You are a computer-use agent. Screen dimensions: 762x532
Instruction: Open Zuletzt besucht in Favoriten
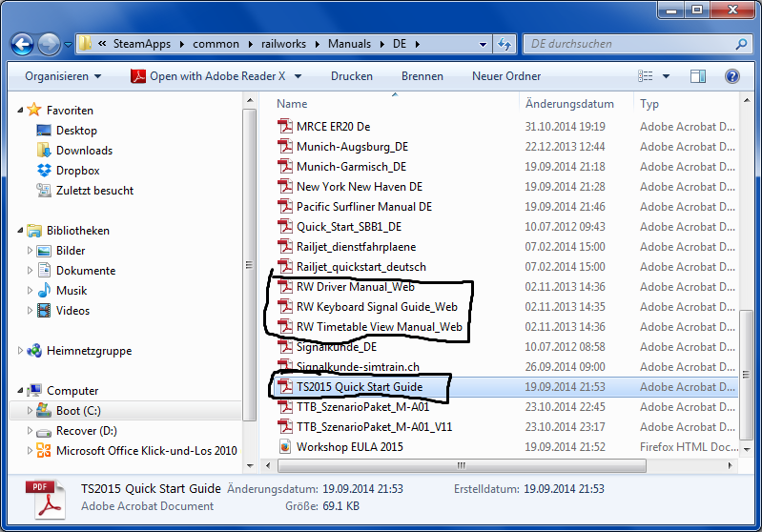(x=94, y=190)
